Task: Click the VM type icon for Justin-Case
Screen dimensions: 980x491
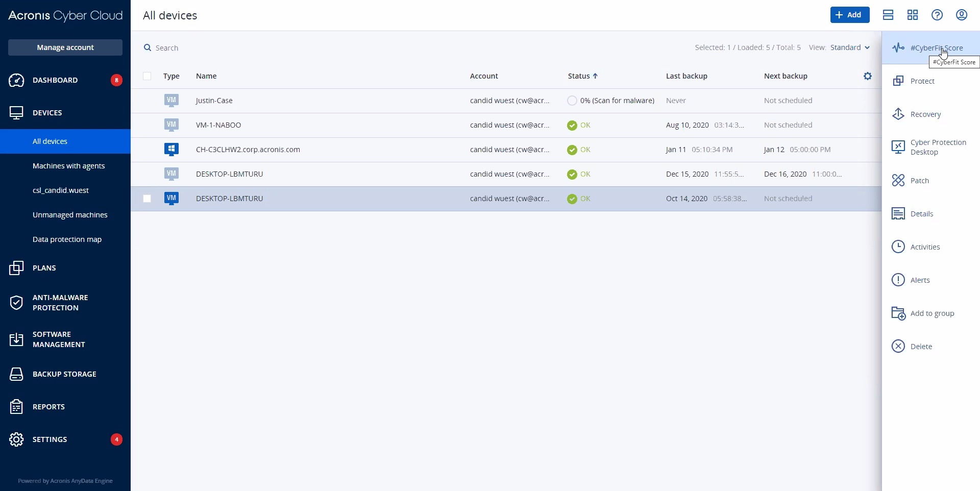Action: click(171, 101)
